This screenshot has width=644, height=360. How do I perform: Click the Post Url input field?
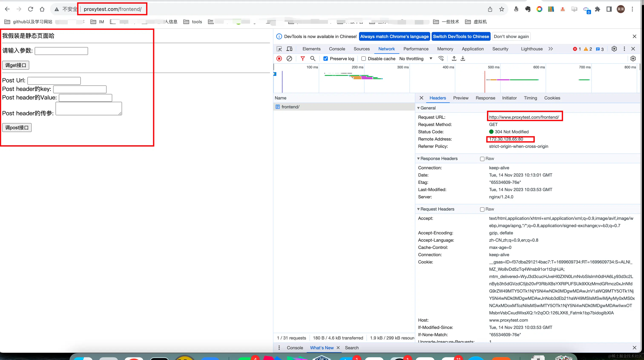pyautogui.click(x=54, y=81)
